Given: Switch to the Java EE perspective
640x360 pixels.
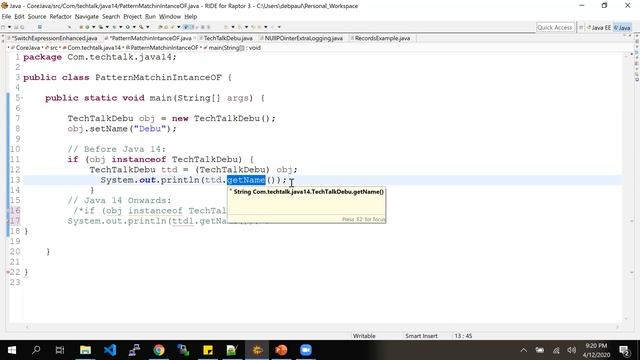Looking at the screenshot, I should point(599,28).
